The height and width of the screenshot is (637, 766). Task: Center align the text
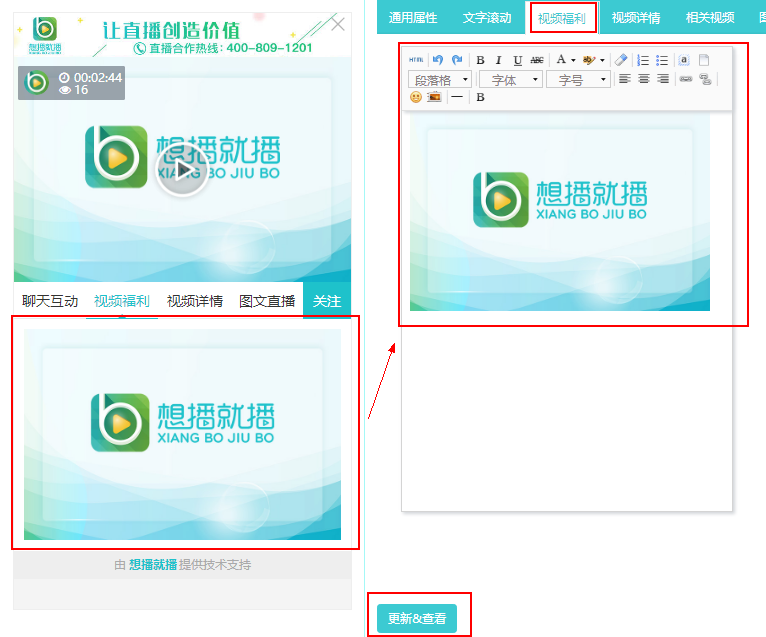[x=644, y=79]
